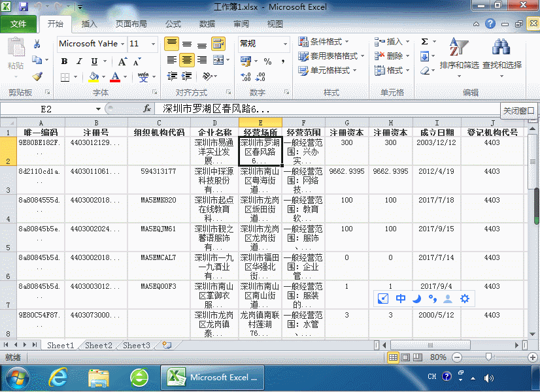Switch to Sheet3 tab
This screenshot has height=392, width=540.
(x=137, y=345)
